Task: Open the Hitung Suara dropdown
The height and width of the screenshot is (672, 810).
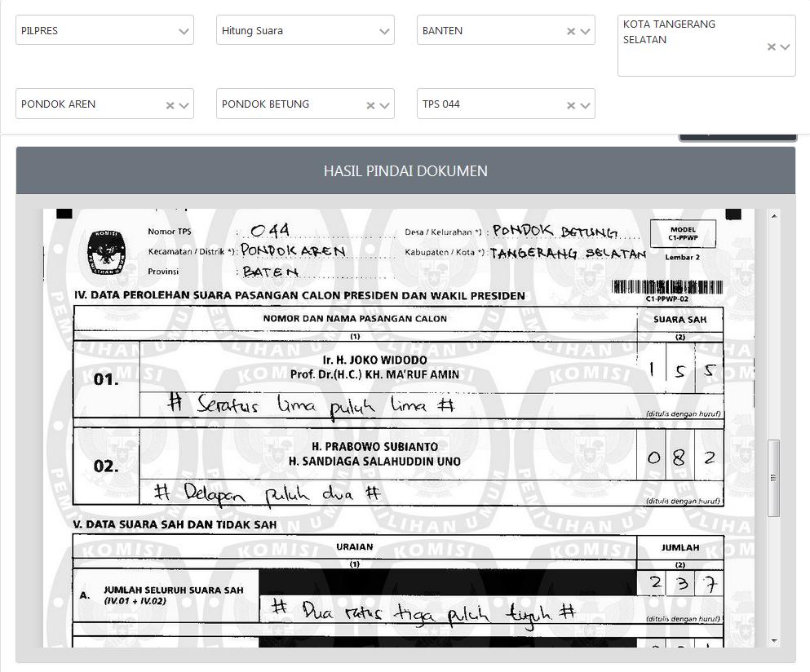Action: click(x=305, y=30)
